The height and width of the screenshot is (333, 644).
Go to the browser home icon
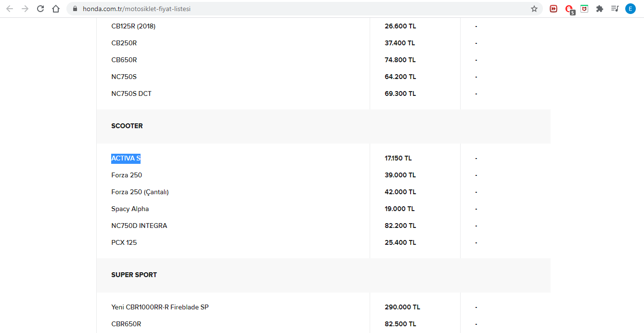pos(56,9)
